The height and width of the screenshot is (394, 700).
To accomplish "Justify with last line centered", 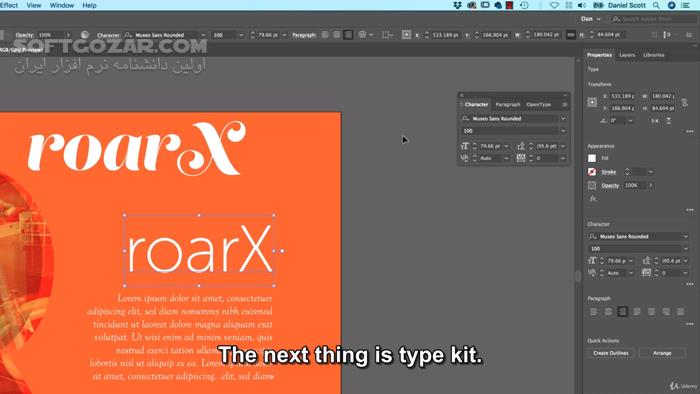I will tap(651, 311).
